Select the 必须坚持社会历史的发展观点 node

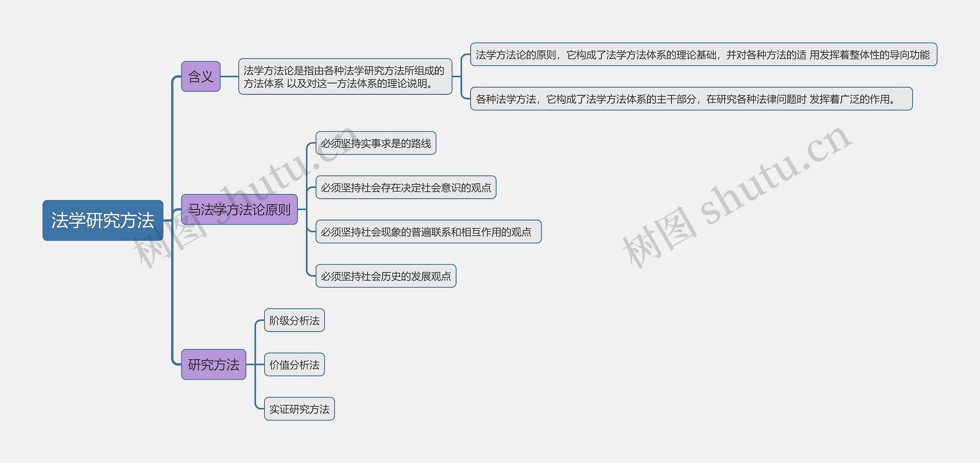coord(386,276)
